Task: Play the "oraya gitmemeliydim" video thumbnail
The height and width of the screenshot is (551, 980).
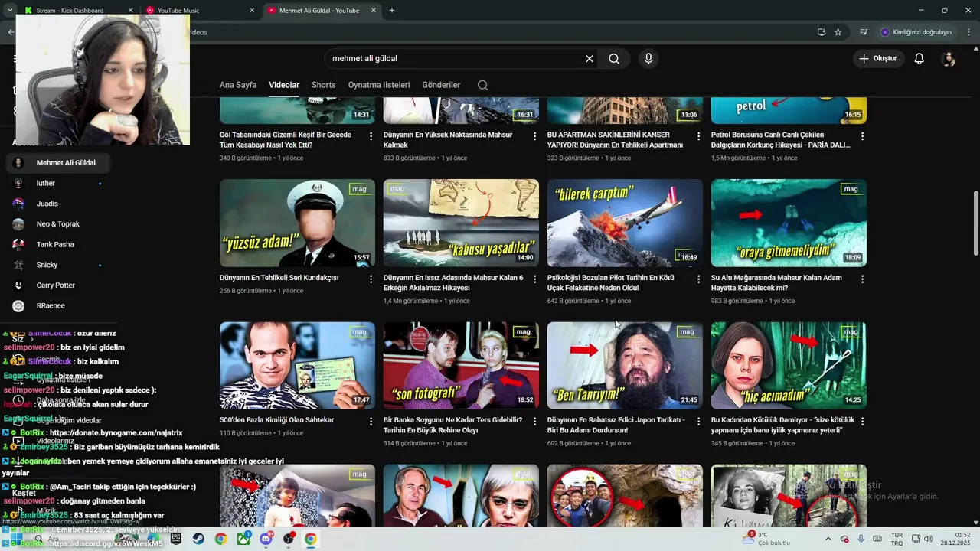Action: click(789, 223)
